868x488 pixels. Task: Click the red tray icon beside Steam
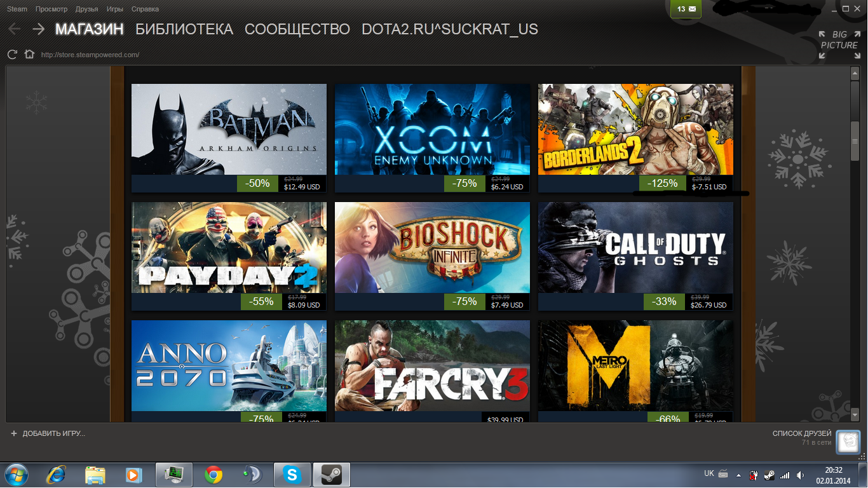754,475
